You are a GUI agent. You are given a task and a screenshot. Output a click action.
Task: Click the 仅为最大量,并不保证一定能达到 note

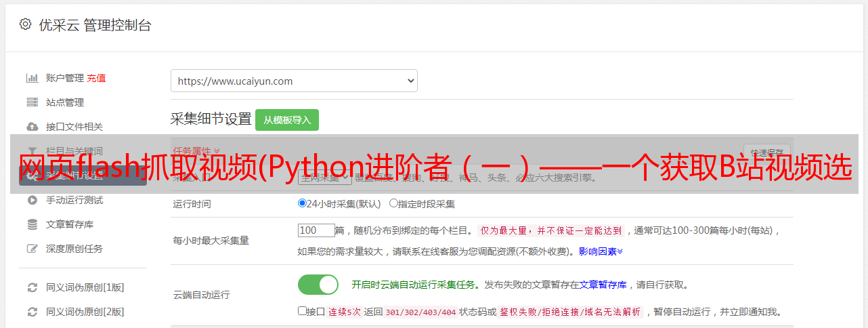click(552, 230)
